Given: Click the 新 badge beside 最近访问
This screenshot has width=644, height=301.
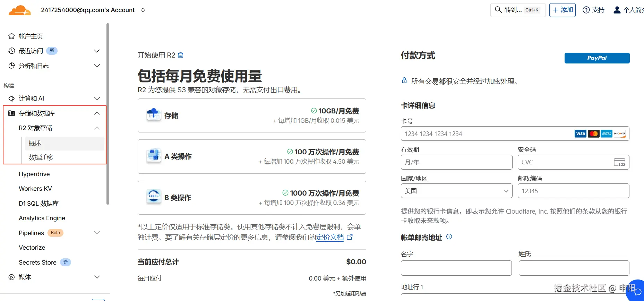Looking at the screenshot, I should [52, 51].
